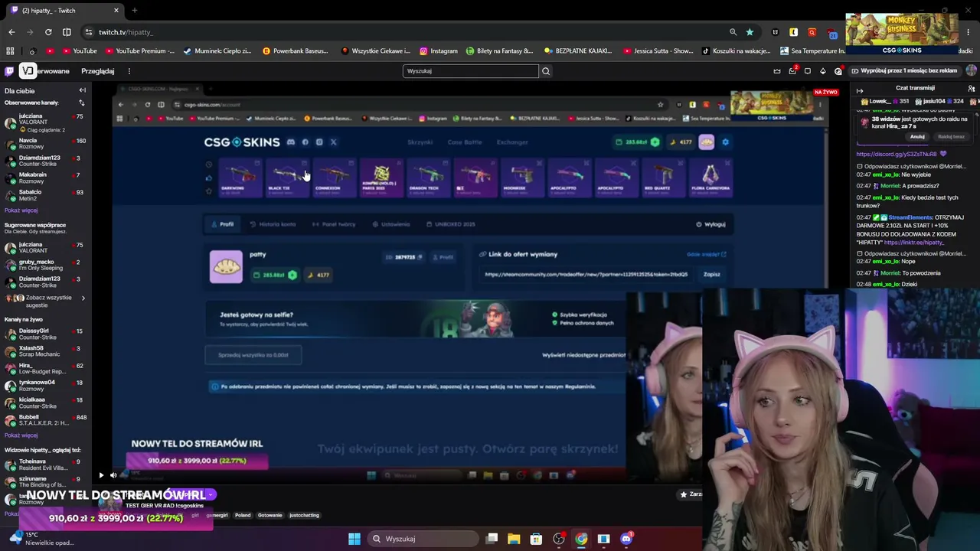Focus the Twitch Wyszukaj search field

click(x=471, y=71)
